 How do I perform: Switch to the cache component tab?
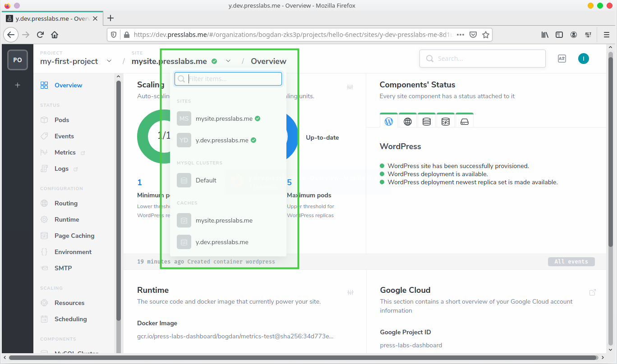point(446,121)
